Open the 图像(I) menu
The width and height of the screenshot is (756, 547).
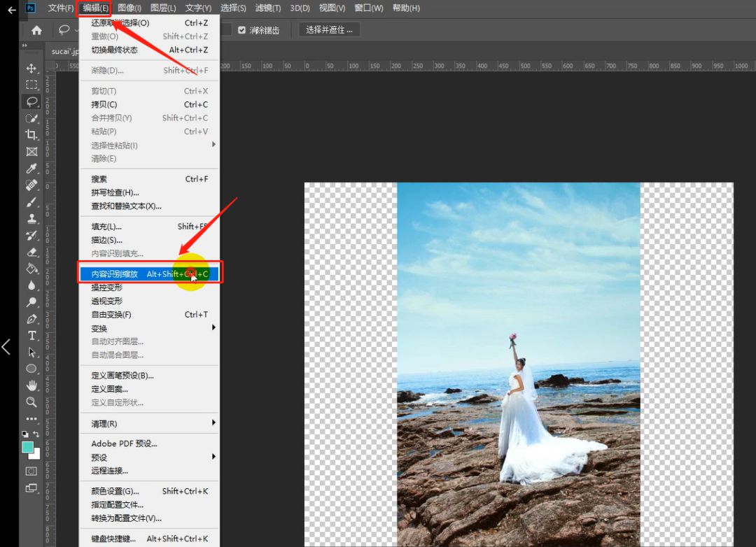click(129, 8)
